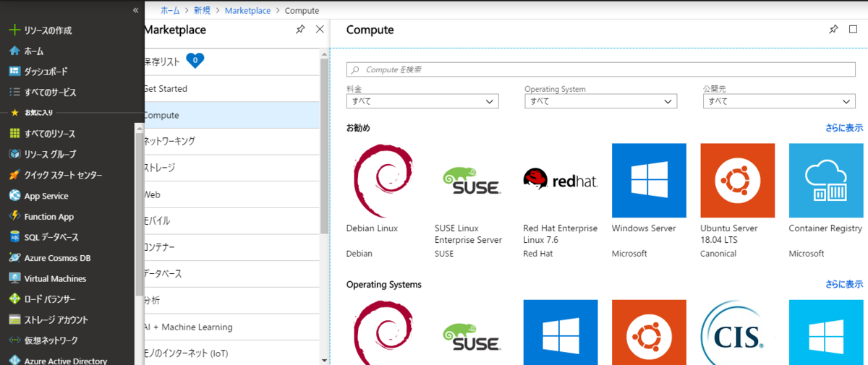Click the Virtual Machines monitor icon
Screen dimensions: 868x365
click(x=14, y=278)
